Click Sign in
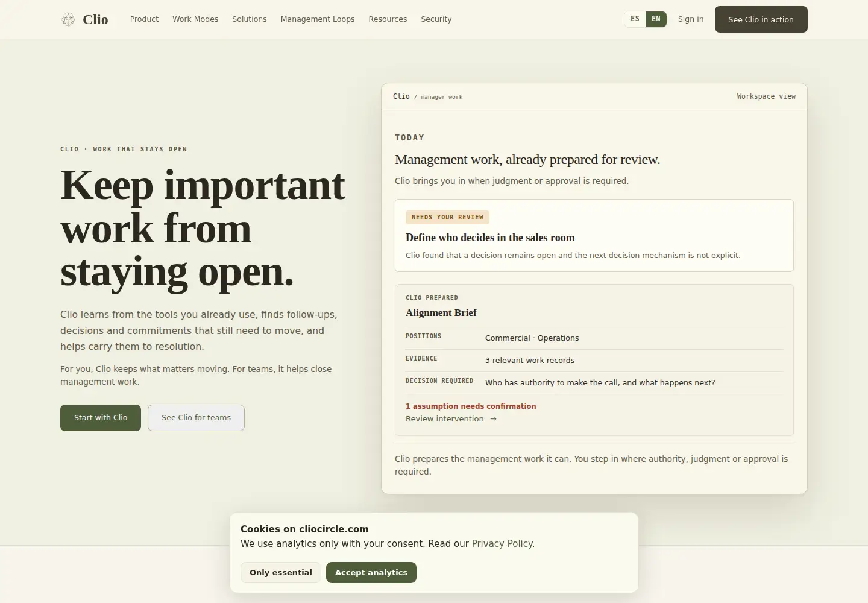The image size is (868, 603). pyautogui.click(x=690, y=19)
